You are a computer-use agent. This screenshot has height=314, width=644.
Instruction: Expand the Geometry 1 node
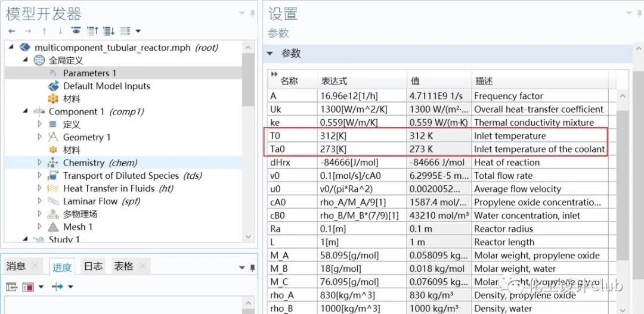point(40,136)
